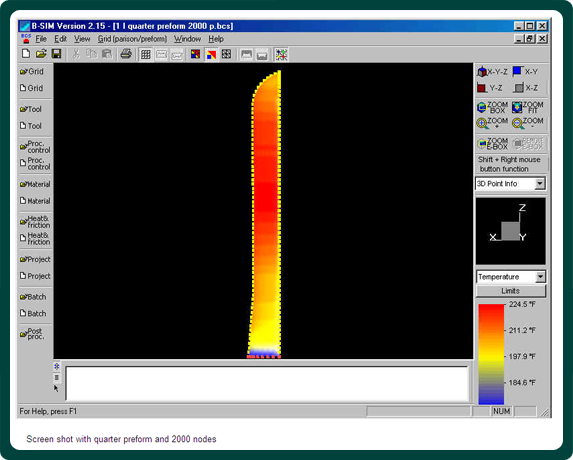Select the Y-Z view icon
Image resolution: width=573 pixels, height=460 pixels.
[x=490, y=88]
